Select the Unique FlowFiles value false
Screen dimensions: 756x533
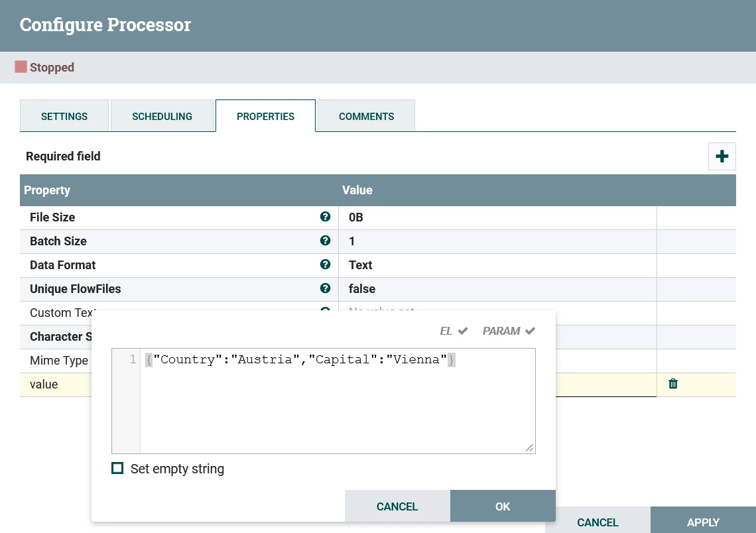[x=362, y=288]
